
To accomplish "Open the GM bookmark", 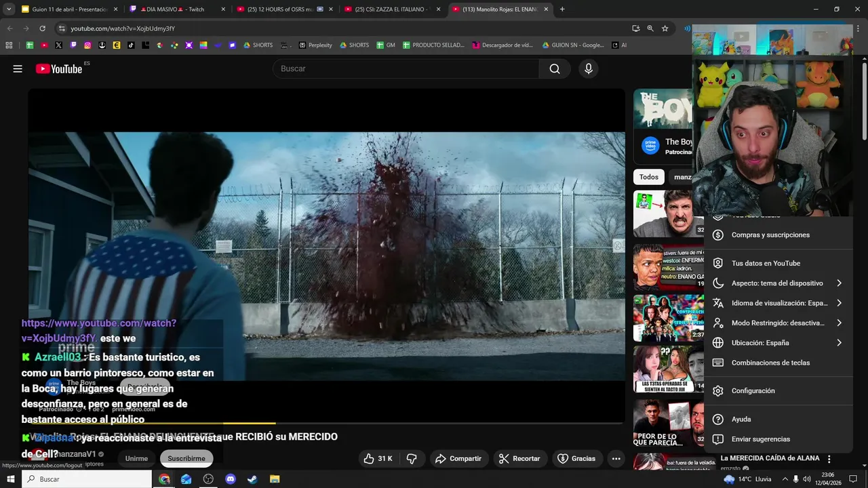I will click(x=386, y=45).
